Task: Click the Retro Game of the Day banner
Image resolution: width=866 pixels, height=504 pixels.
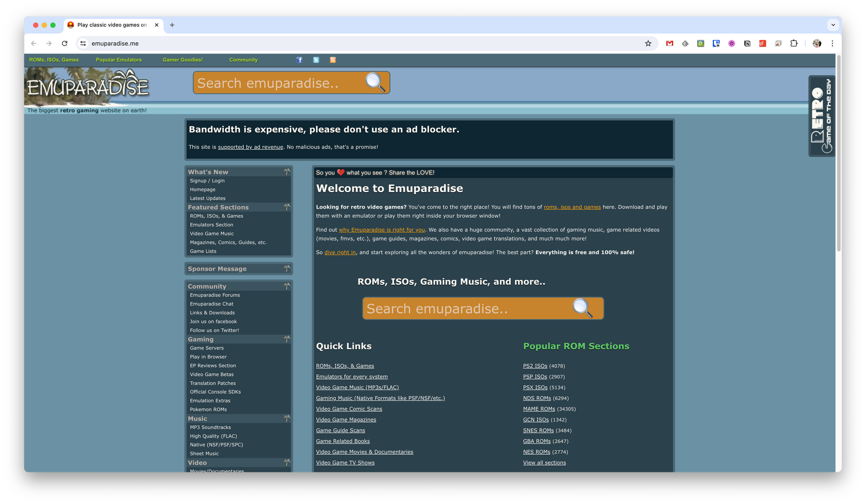Action: coord(821,116)
